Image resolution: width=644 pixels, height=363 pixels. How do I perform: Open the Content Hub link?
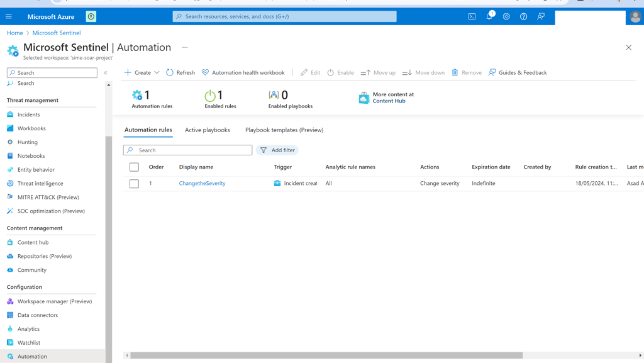(389, 101)
